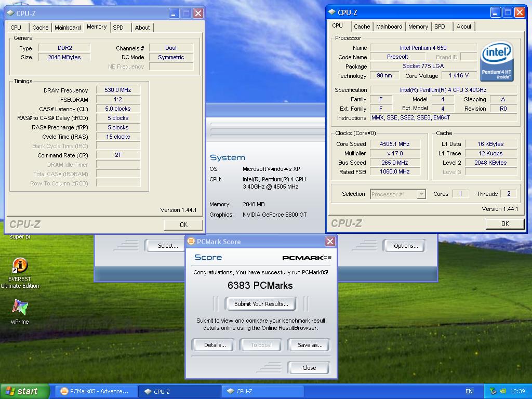Open About tab in left CPU-Z window

[x=142, y=28]
